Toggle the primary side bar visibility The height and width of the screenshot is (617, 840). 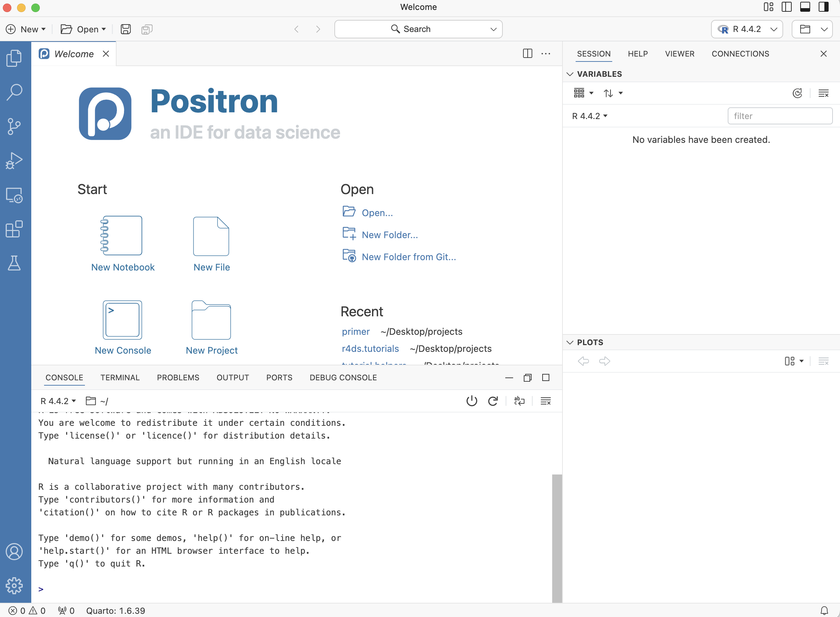tap(787, 7)
